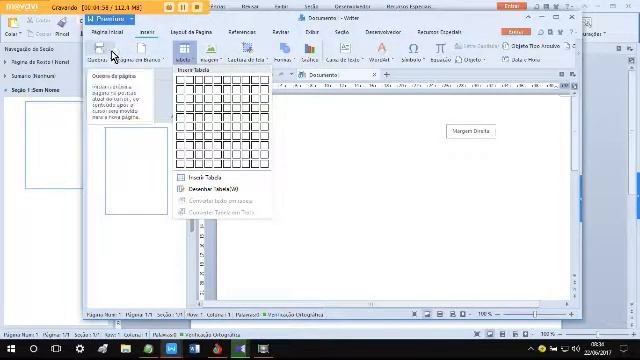
Task: Click the Símbolo omega icon
Action: 413,48
